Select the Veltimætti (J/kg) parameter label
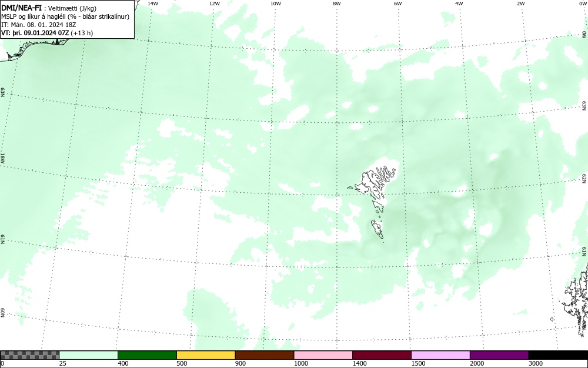588x368 pixels. pyautogui.click(x=72, y=9)
